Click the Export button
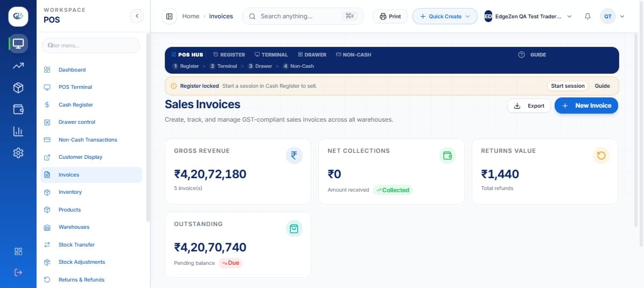644x288 pixels. click(x=529, y=106)
